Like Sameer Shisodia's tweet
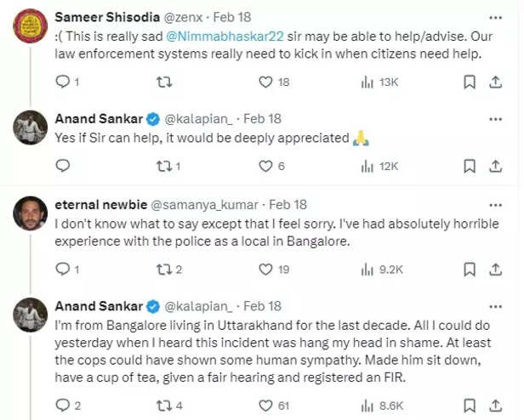Viewport: 524px width, 420px height. [266, 82]
